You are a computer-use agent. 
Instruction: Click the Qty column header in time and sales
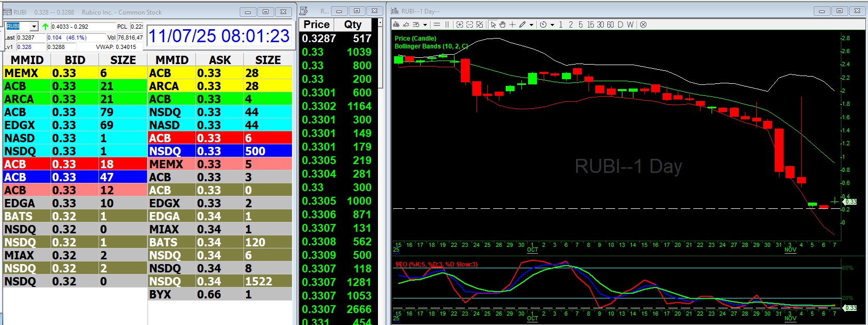(352, 24)
